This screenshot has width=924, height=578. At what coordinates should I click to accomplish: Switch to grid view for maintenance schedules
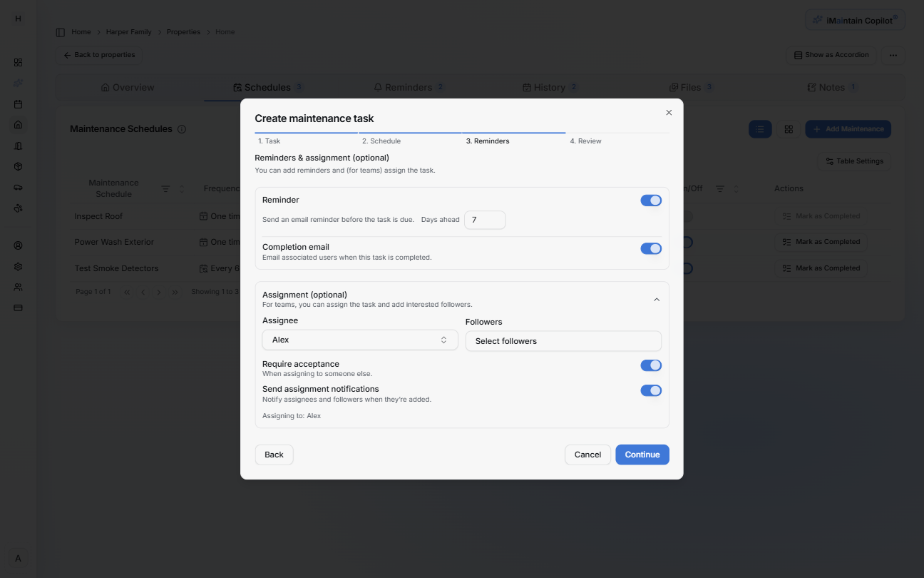click(789, 129)
